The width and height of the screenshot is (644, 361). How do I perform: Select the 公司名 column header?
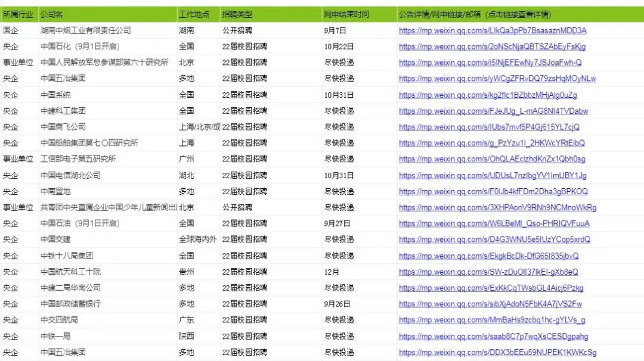[107, 14]
